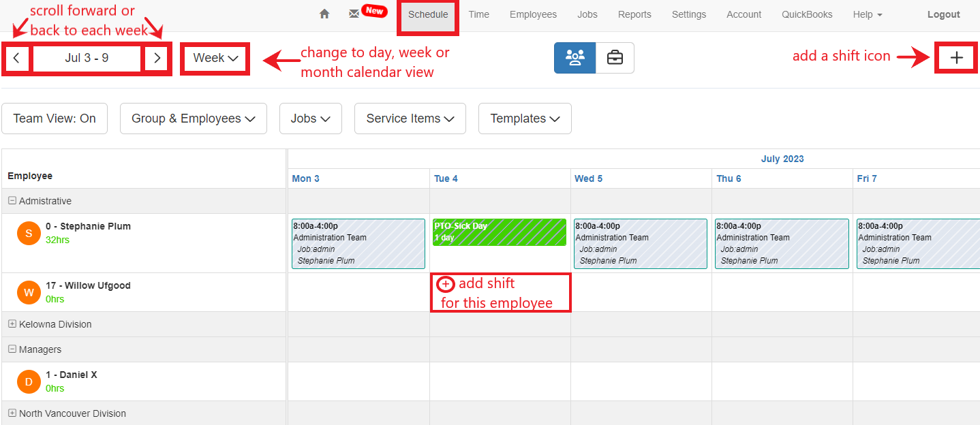Open Stephanie Plum's Monday 8:00a-4:00p shift

(x=358, y=243)
